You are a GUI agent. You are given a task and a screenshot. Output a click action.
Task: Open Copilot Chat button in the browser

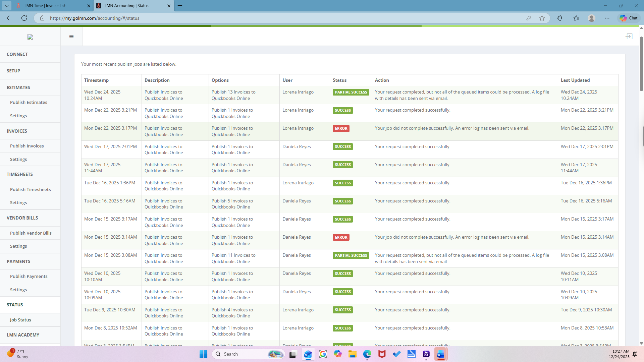tap(629, 18)
